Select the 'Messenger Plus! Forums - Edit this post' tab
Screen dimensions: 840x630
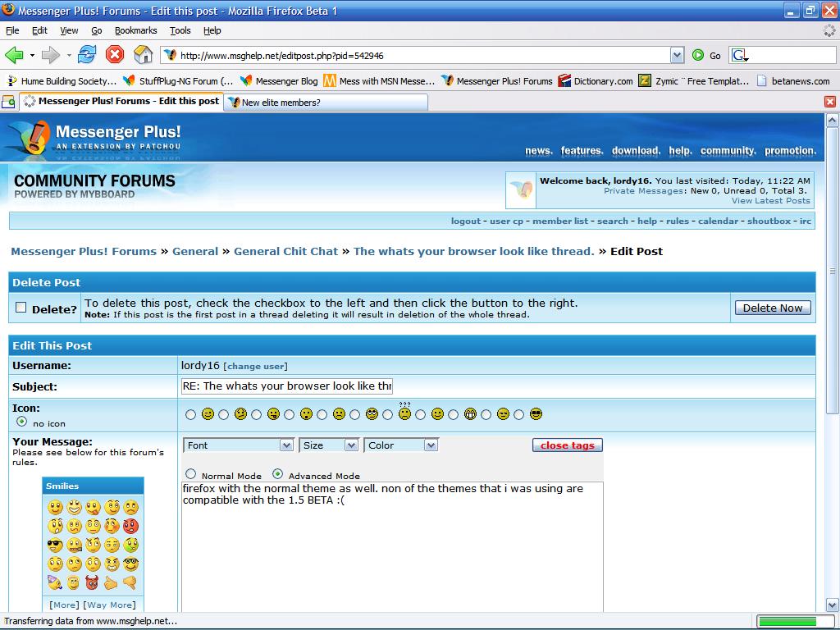tap(121, 101)
